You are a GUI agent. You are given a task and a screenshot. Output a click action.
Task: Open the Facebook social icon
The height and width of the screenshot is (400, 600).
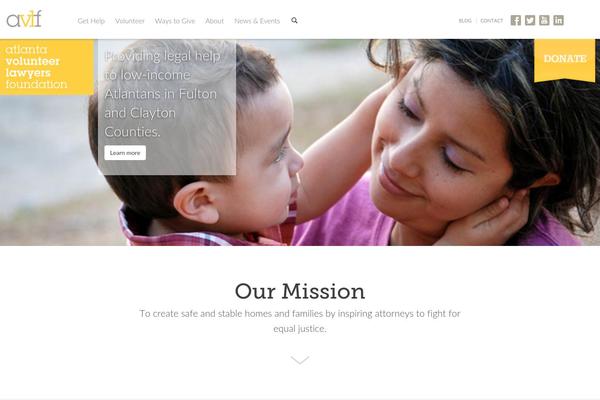tap(515, 20)
